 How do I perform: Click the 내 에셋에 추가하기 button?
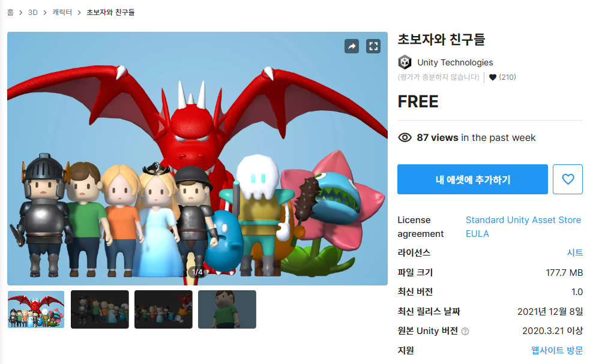coord(472,179)
